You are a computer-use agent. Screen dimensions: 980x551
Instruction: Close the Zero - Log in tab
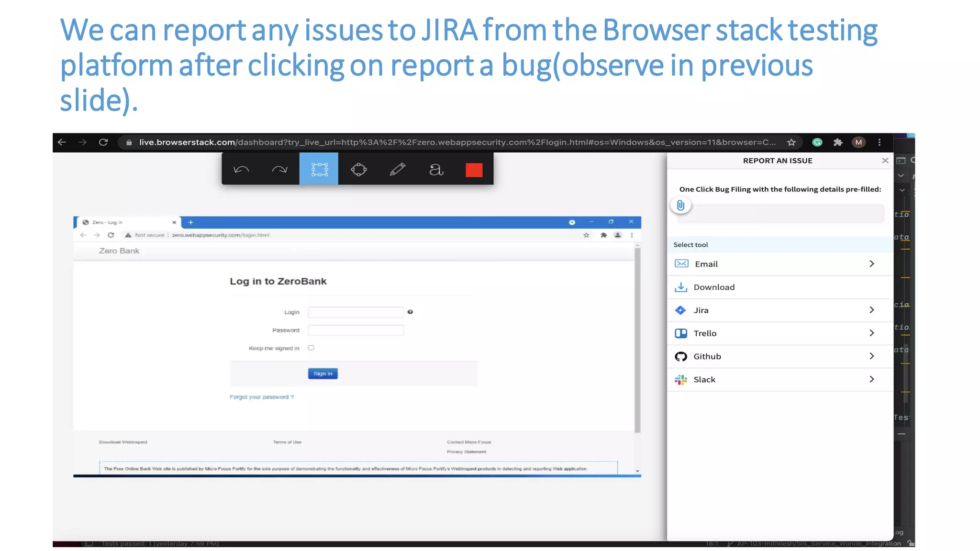(x=174, y=222)
